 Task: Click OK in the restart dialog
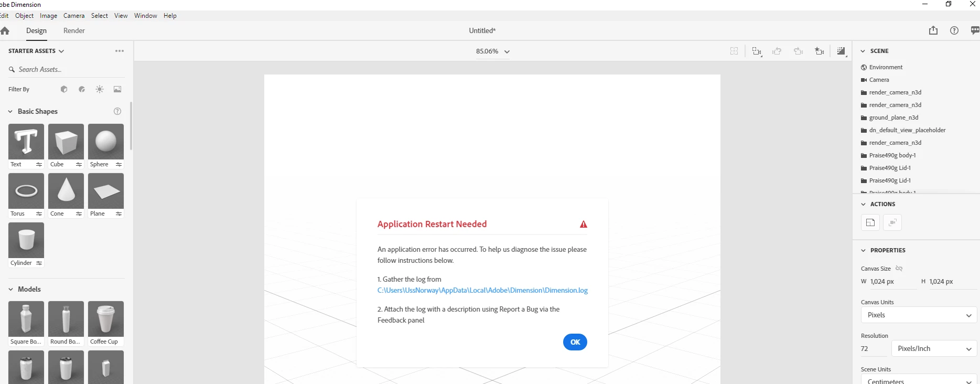575,342
